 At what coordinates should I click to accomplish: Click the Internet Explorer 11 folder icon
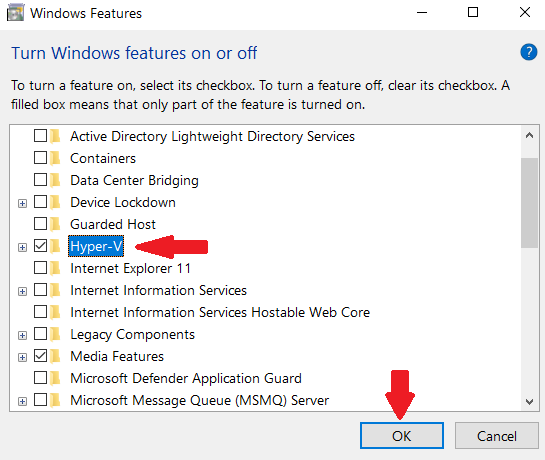click(56, 268)
